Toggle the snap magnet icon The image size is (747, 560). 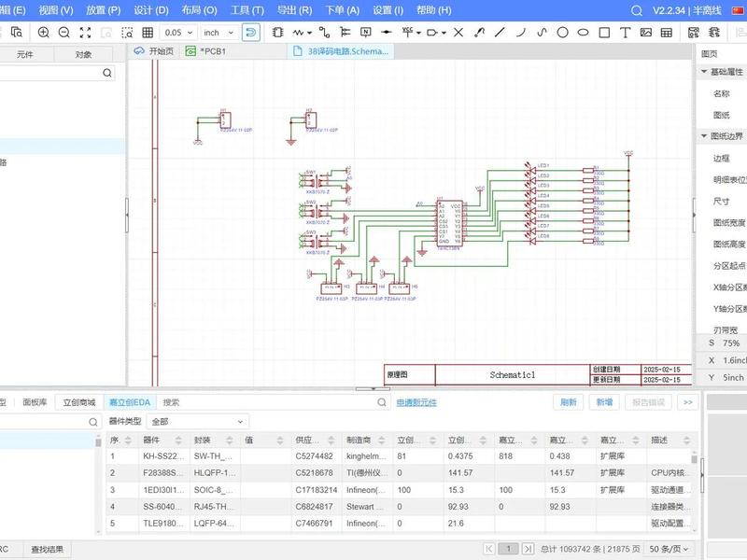click(x=251, y=33)
